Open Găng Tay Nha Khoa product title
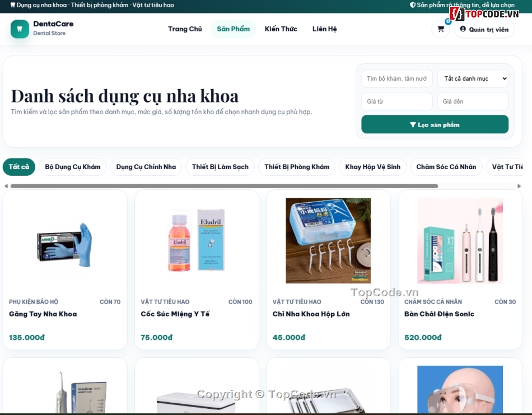Image resolution: width=532 pixels, height=415 pixels. tap(43, 314)
